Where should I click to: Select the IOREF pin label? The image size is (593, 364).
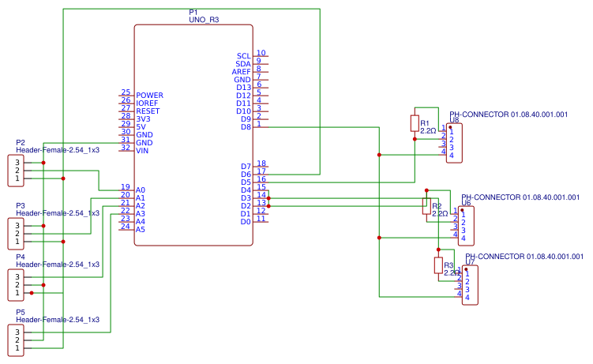tap(147, 103)
